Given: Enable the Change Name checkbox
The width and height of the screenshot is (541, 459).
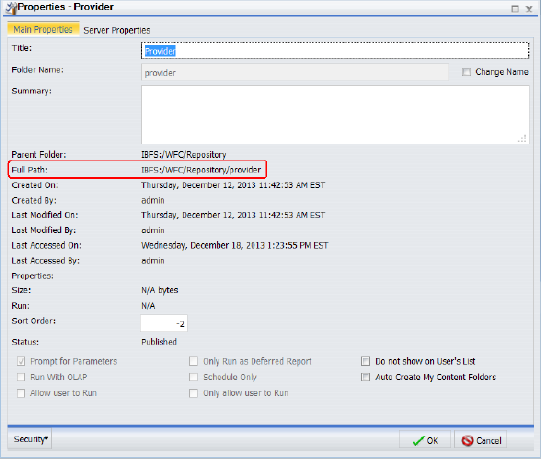Looking at the screenshot, I should pyautogui.click(x=466, y=72).
